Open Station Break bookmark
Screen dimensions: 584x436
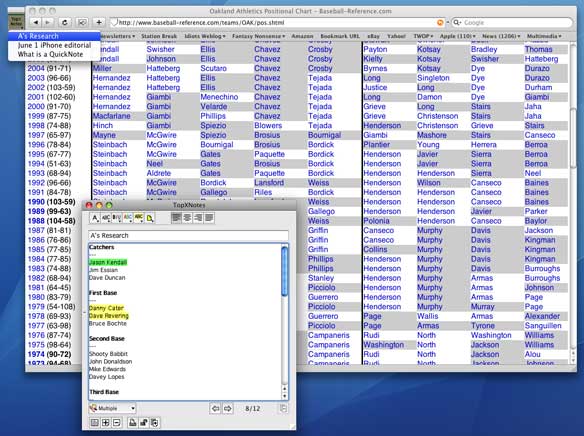(x=159, y=36)
